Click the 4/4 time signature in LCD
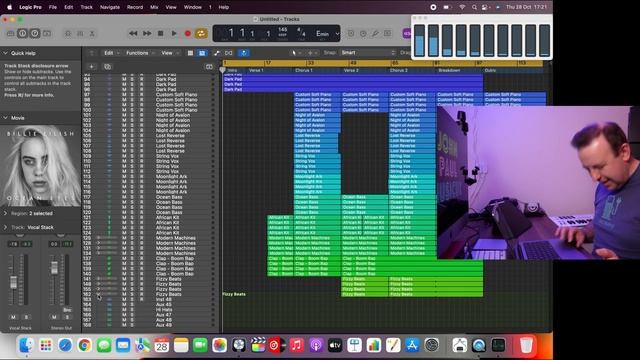 301,31
